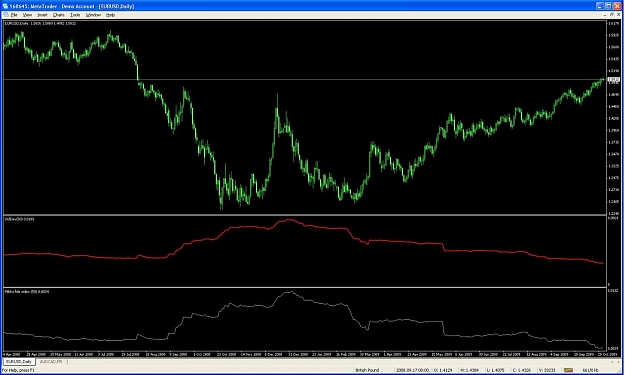Open the Tools menu

(75, 15)
